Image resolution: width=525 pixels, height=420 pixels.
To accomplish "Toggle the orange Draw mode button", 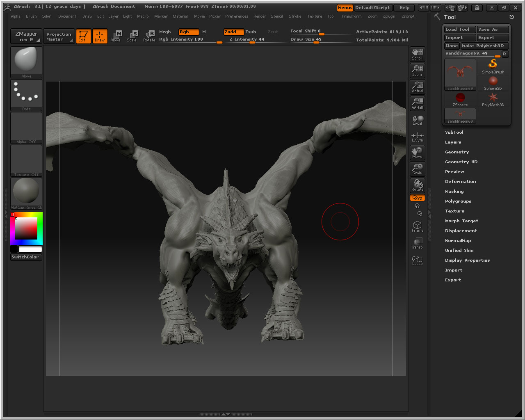I will [x=100, y=36].
